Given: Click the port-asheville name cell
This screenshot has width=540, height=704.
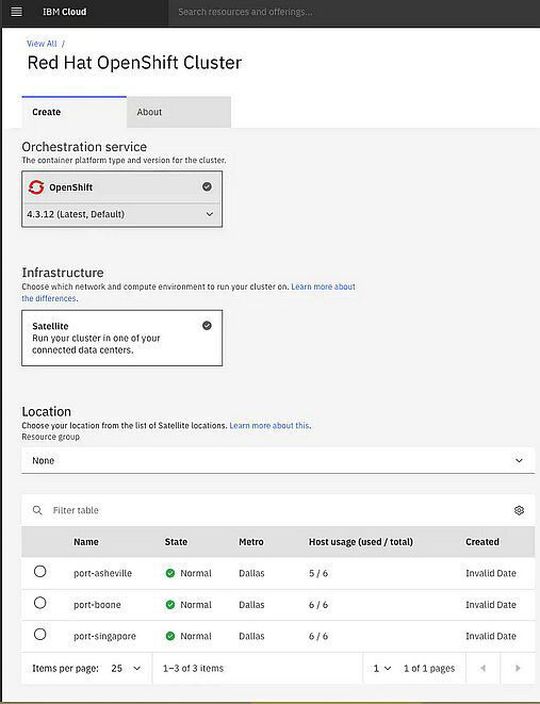Looking at the screenshot, I should (x=103, y=573).
